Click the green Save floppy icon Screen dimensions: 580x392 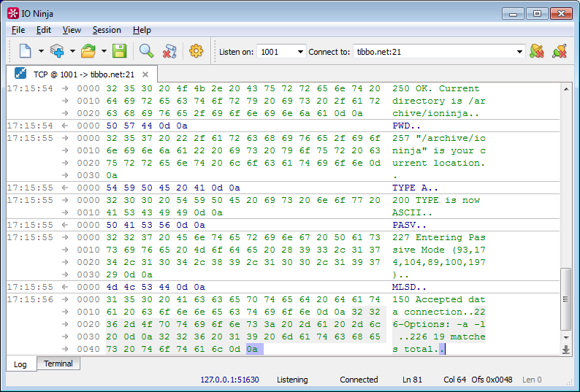(x=120, y=51)
